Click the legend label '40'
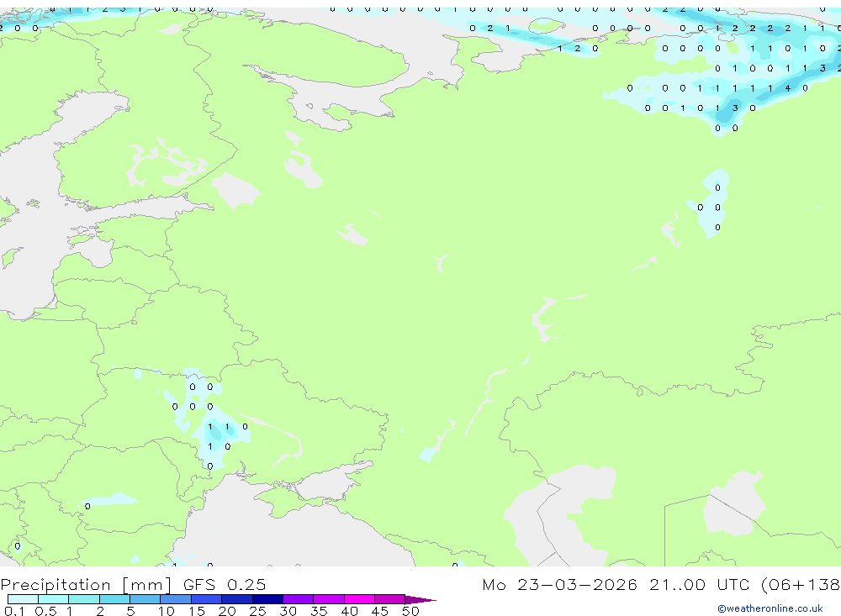 coord(349,611)
